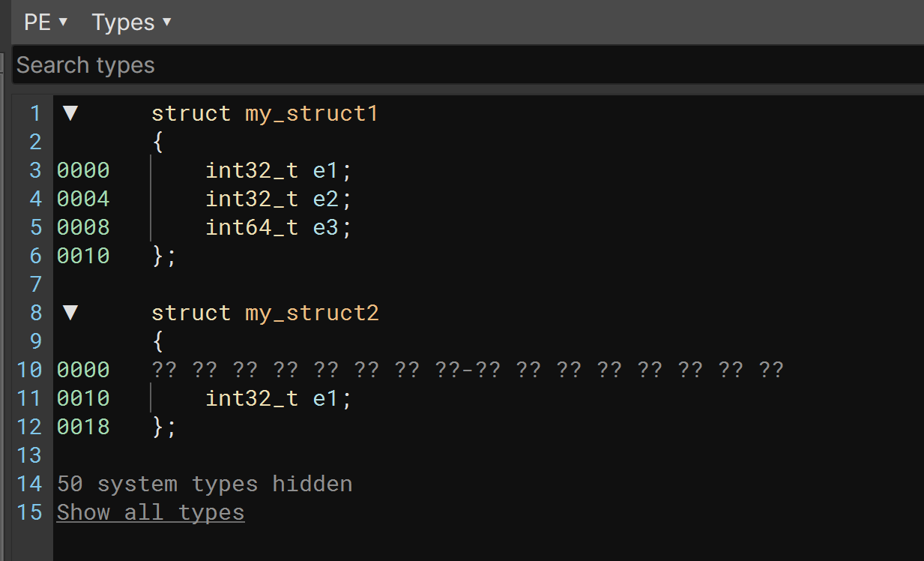Select line number 5 in the gutter
This screenshot has width=924, height=561.
[x=34, y=227]
